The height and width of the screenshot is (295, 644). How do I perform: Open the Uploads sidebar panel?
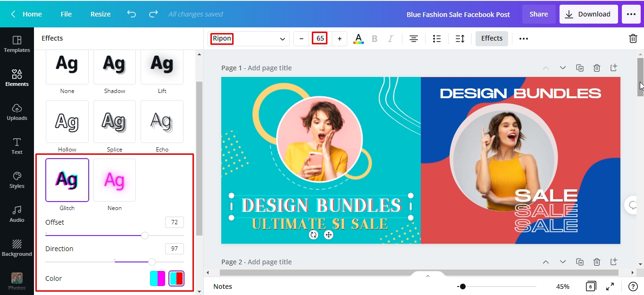coord(17,112)
